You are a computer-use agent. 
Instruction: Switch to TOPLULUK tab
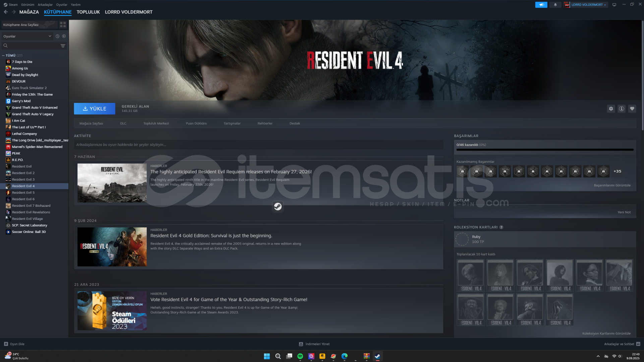88,12
